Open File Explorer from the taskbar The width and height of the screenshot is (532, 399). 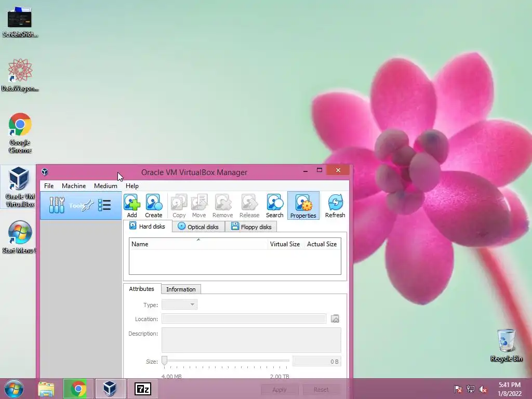[46, 389]
